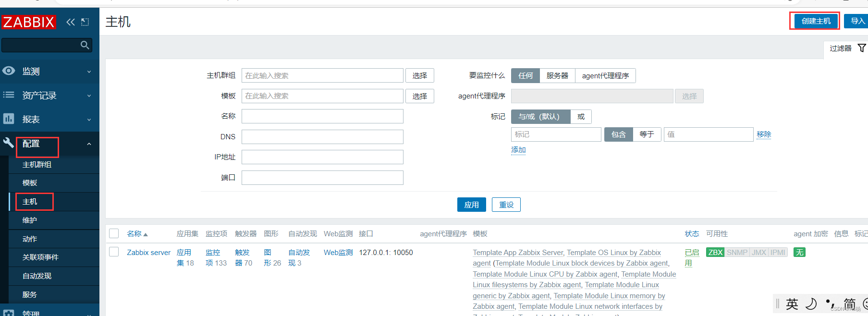The height and width of the screenshot is (316, 868).
Task: Click the IP地址 filter input field
Action: click(x=322, y=157)
